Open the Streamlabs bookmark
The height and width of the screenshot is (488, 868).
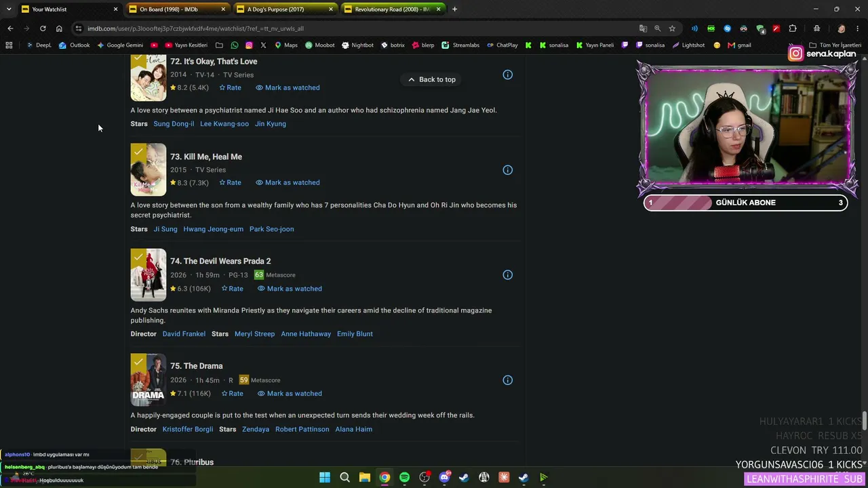pos(460,45)
